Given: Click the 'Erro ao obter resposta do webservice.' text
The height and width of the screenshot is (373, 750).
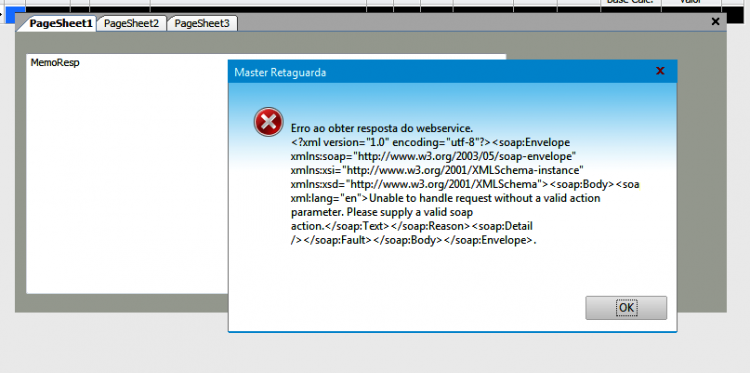Looking at the screenshot, I should [382, 128].
